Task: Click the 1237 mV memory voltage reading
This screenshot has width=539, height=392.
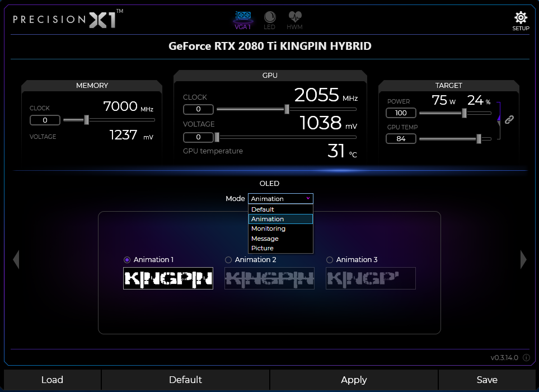Action: pos(132,135)
